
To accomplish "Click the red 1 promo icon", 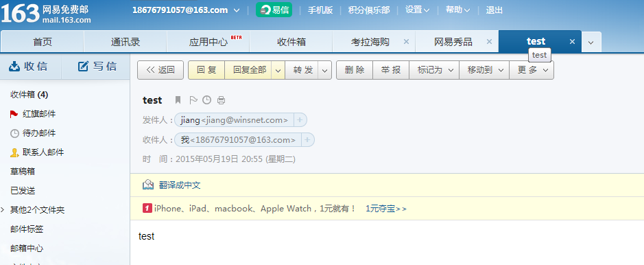I will point(147,208).
